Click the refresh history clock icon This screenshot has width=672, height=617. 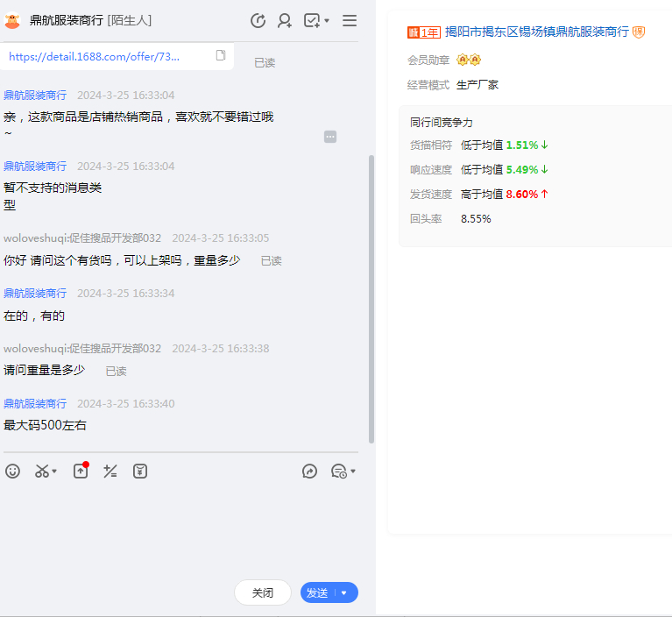pyautogui.click(x=258, y=20)
